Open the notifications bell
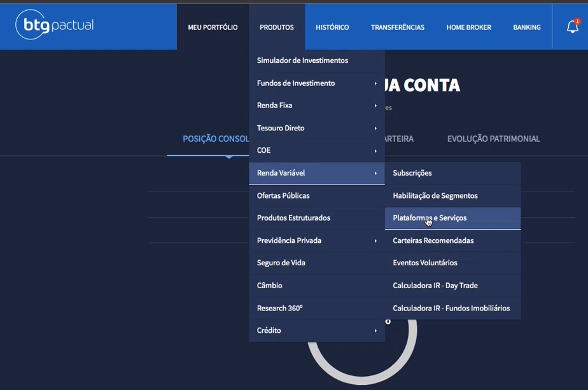The width and height of the screenshot is (588, 390). 573,27
